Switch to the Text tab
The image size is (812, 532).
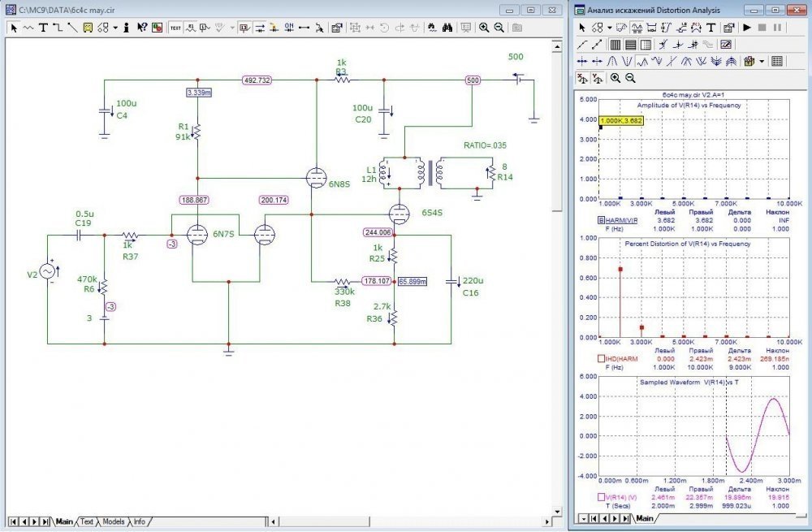(87, 521)
